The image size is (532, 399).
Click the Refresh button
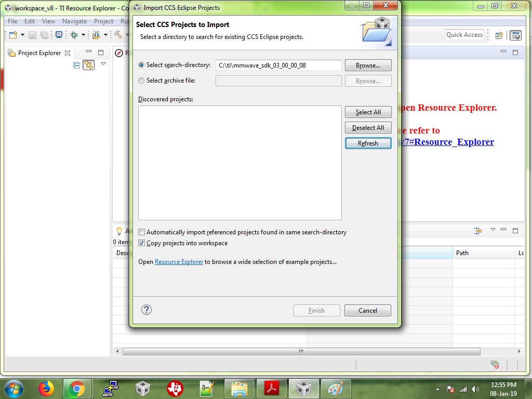tap(368, 143)
